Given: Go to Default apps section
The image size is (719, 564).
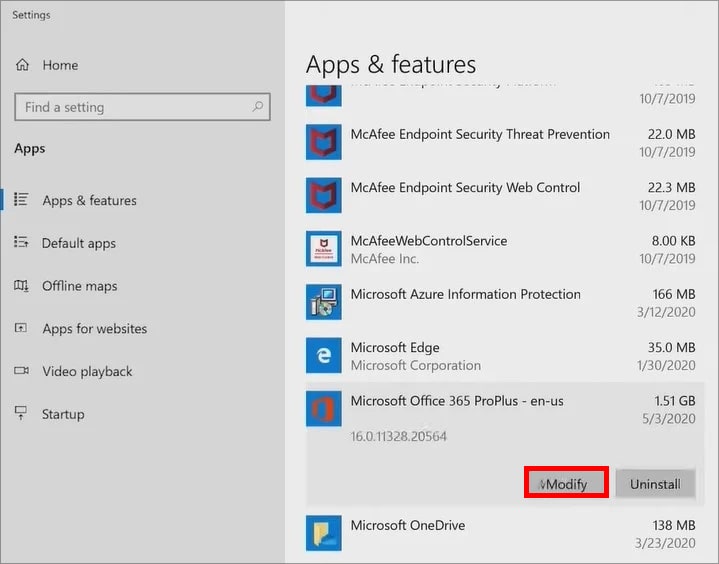Looking at the screenshot, I should 78,243.
